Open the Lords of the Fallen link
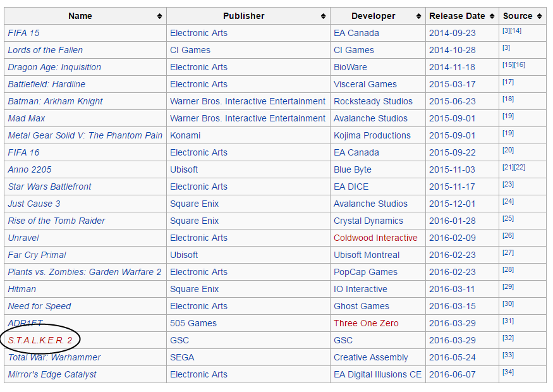This screenshot has height=392, width=553. (45, 50)
